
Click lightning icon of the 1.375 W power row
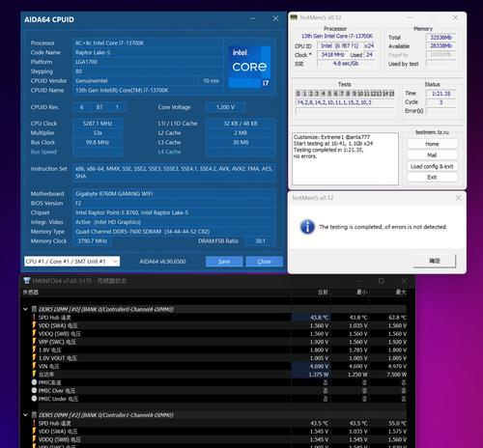coord(34,374)
